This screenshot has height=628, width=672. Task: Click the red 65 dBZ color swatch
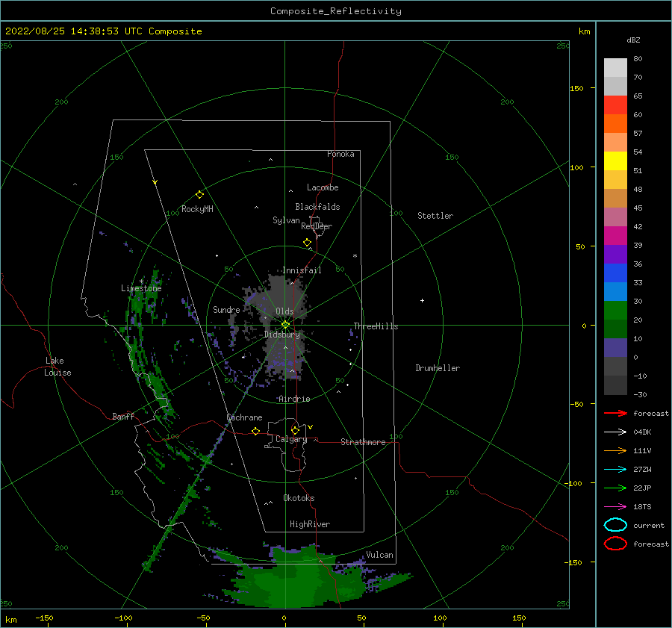point(615,105)
